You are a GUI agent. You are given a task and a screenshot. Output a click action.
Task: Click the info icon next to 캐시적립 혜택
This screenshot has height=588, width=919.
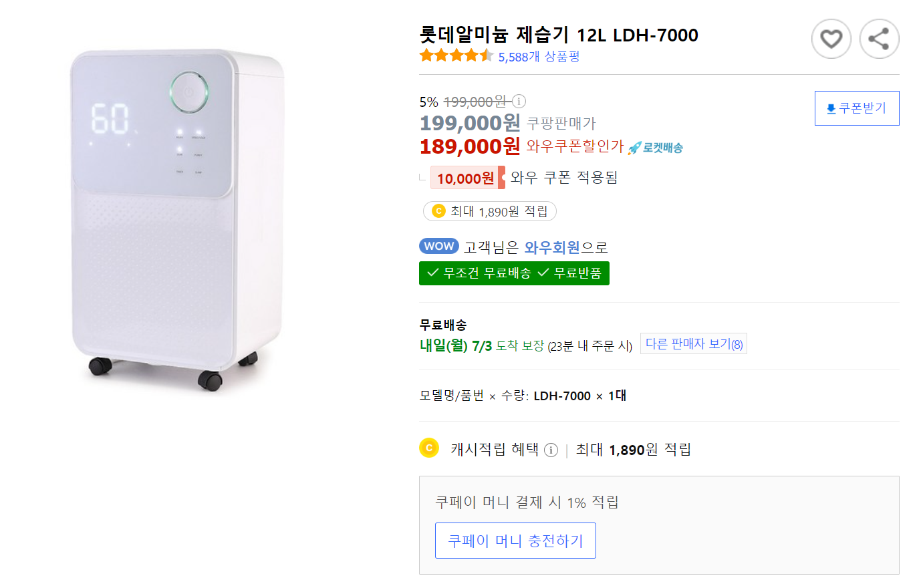coord(551,448)
